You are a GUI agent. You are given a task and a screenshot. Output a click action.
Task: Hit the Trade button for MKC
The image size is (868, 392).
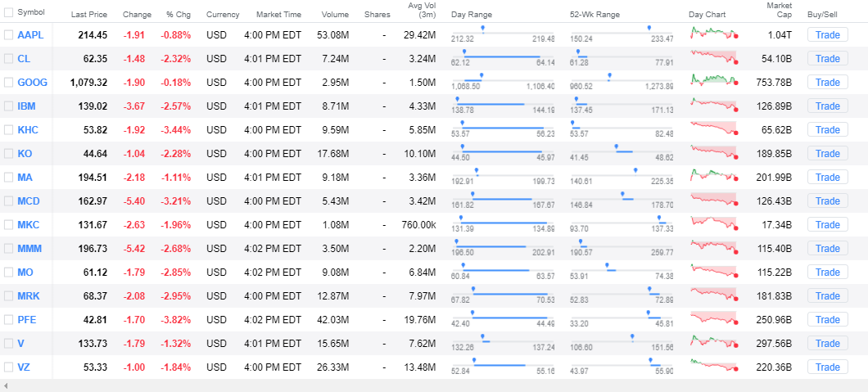[827, 224]
